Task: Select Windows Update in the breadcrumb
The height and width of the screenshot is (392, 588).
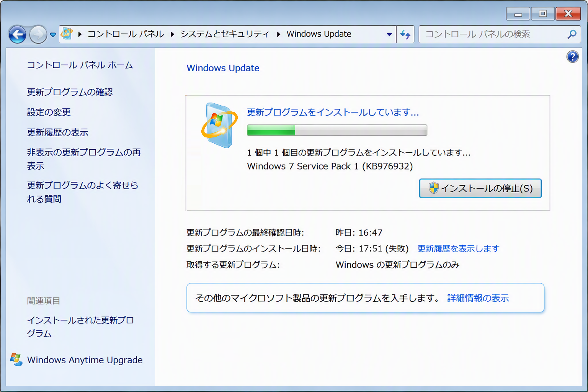Action: tap(319, 34)
